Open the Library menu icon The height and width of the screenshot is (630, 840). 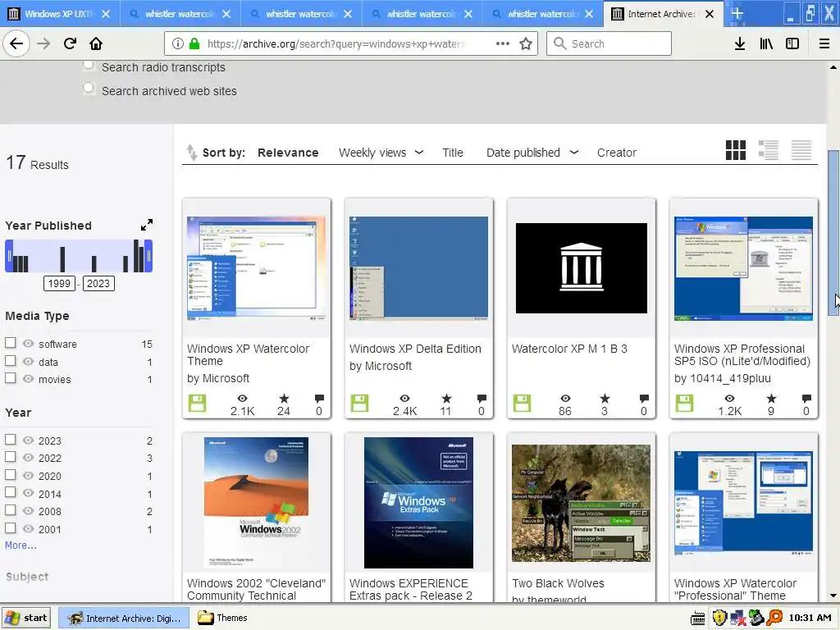coord(766,44)
